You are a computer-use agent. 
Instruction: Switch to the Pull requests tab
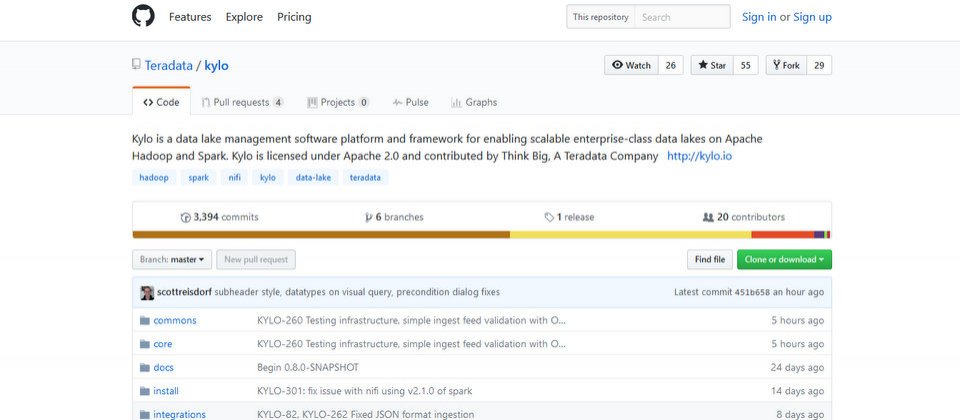(x=242, y=102)
